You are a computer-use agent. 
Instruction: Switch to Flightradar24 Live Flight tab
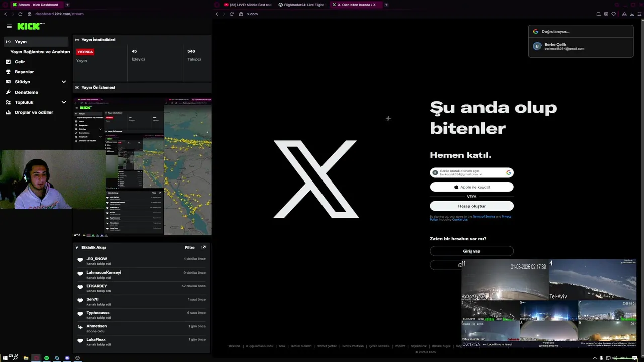[x=302, y=5]
